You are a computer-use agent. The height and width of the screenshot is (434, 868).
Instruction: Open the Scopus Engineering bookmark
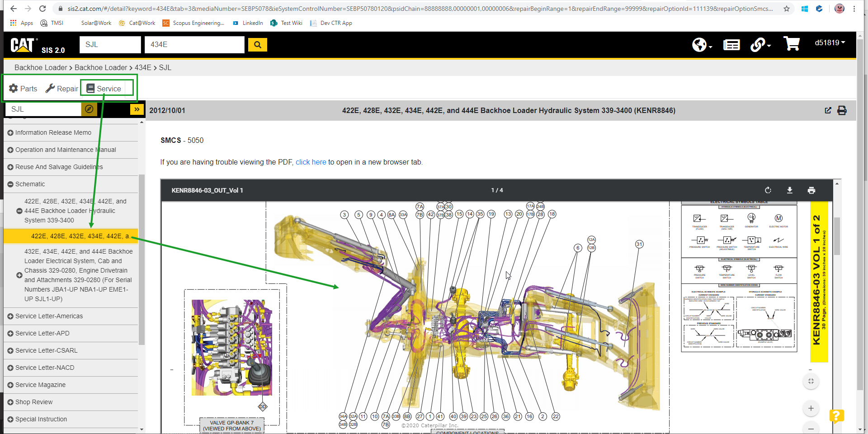point(193,23)
